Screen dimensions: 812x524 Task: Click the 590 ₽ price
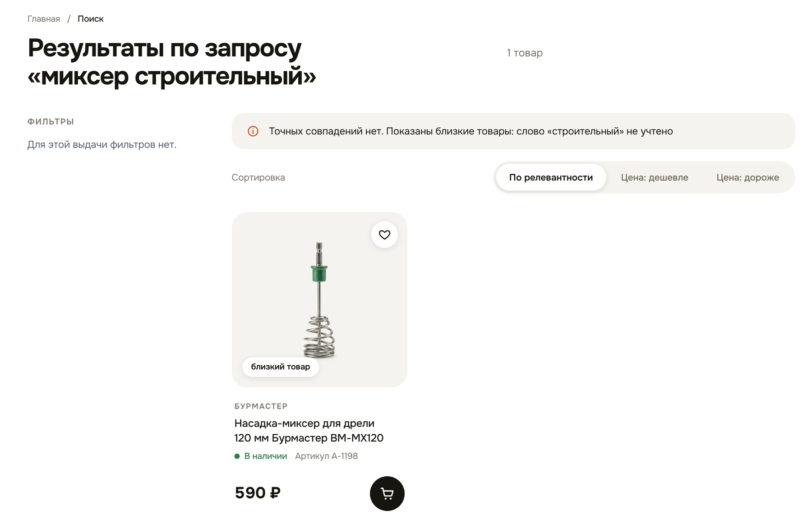point(258,493)
